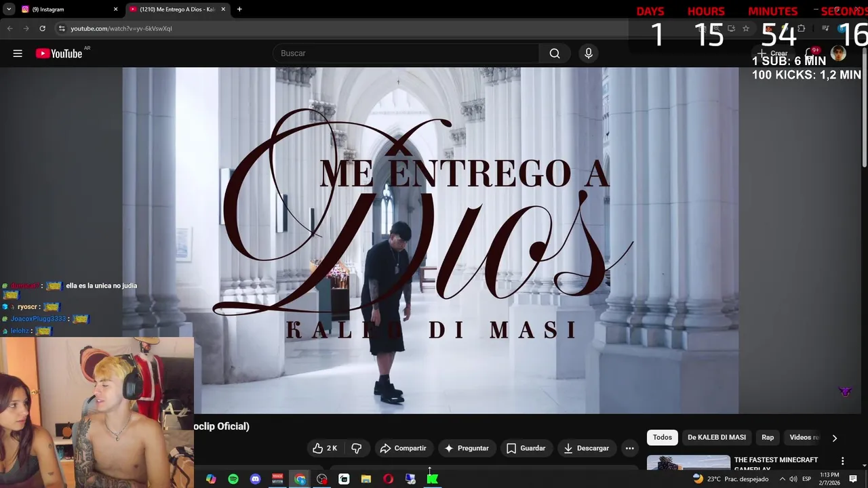Open the Windows notification center
Image resolution: width=868 pixels, height=488 pixels.
point(853,479)
